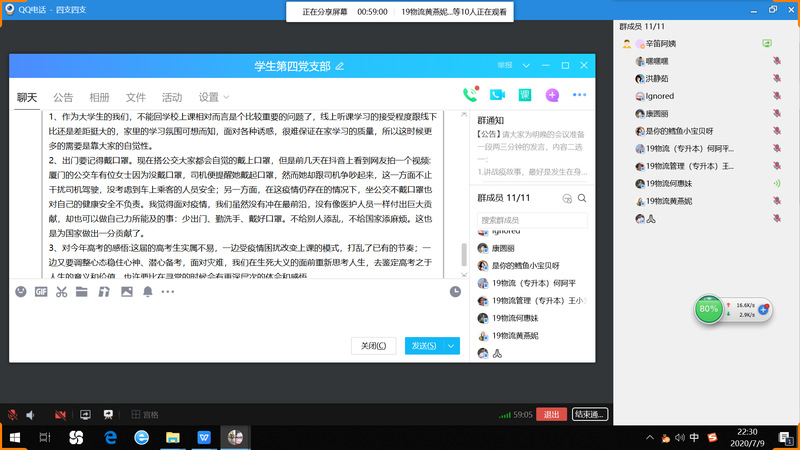Click the 关闭(C) button
Screen dimensions: 800x450
tap(373, 346)
